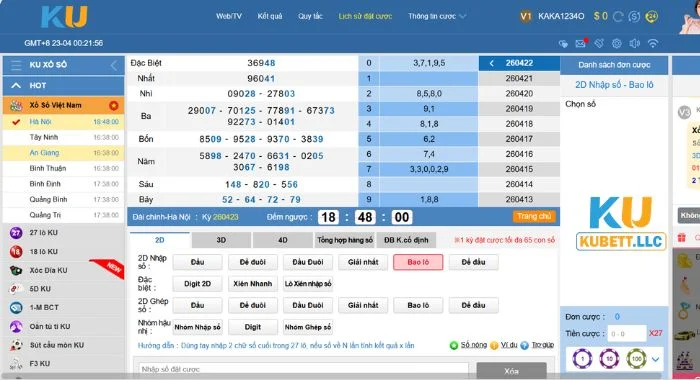Expand the Thông tin cược dropdown
700x380 pixels.
pyautogui.click(x=437, y=16)
